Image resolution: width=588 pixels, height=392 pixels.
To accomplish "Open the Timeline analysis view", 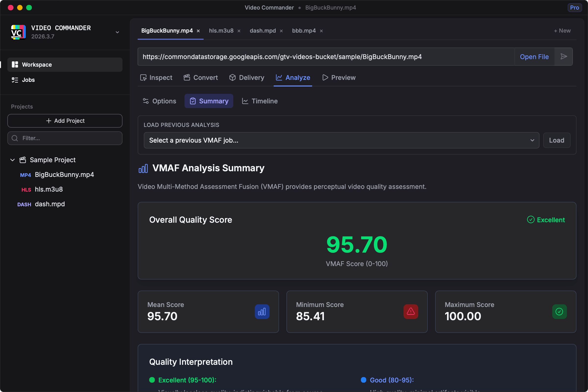I will tap(259, 101).
